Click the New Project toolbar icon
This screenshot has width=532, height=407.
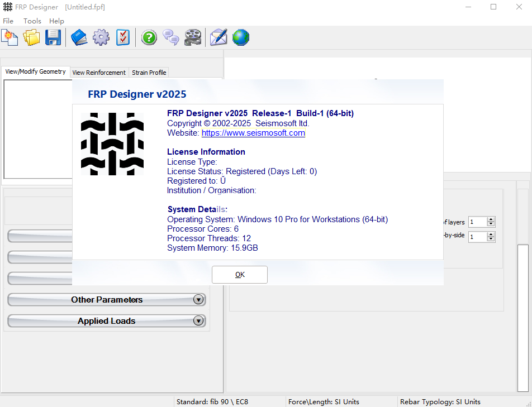[x=10, y=37]
